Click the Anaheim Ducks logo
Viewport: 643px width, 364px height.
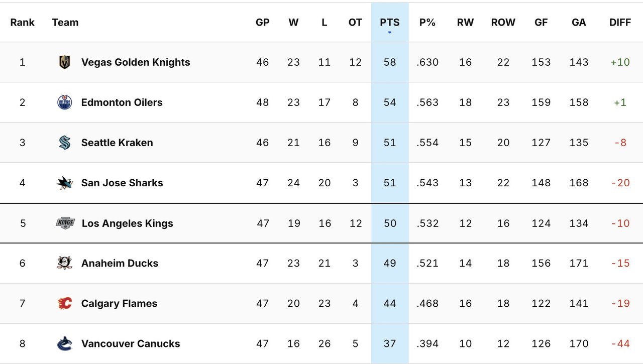(x=65, y=263)
